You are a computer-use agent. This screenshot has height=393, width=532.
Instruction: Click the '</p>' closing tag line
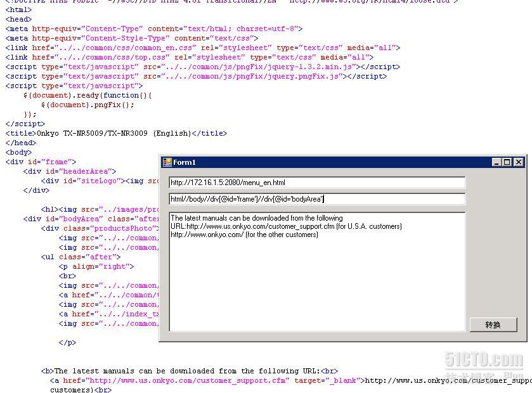click(67, 342)
